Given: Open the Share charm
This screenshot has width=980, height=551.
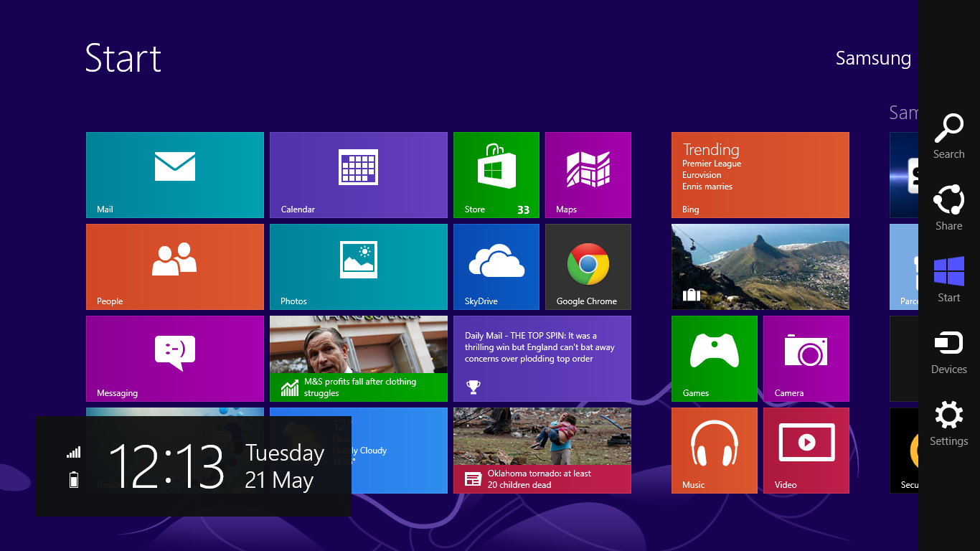Looking at the screenshot, I should coord(948,208).
